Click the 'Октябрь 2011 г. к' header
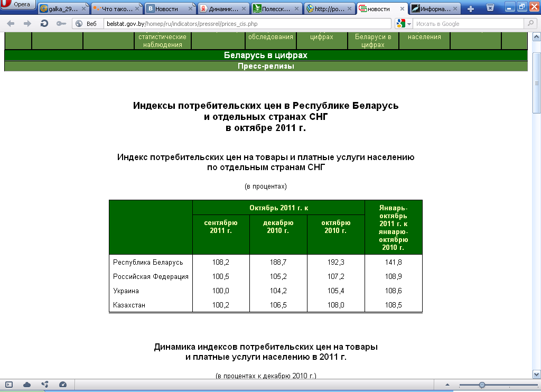Image resolution: width=541 pixels, height=392 pixels. pos(279,208)
